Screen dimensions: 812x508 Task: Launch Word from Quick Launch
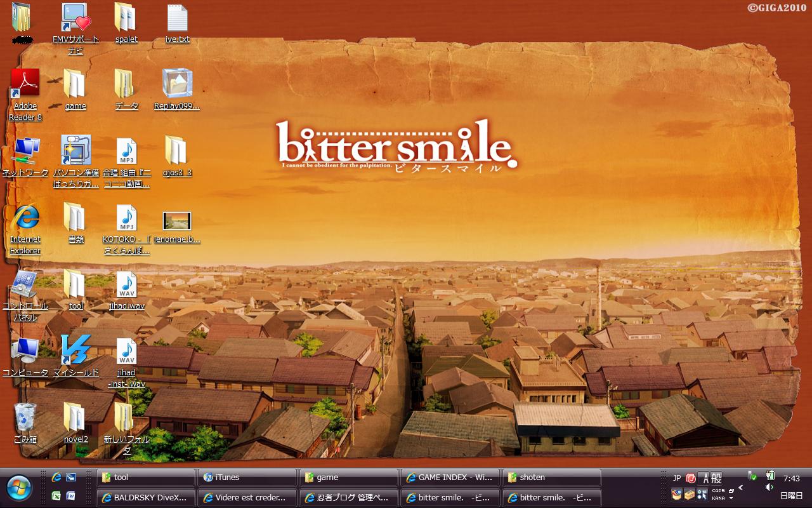pyautogui.click(x=71, y=496)
